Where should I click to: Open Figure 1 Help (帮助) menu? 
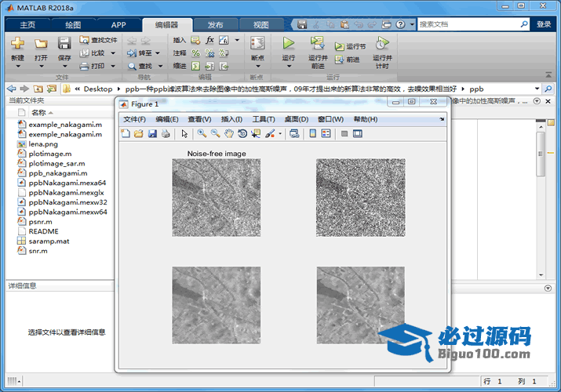click(x=366, y=119)
